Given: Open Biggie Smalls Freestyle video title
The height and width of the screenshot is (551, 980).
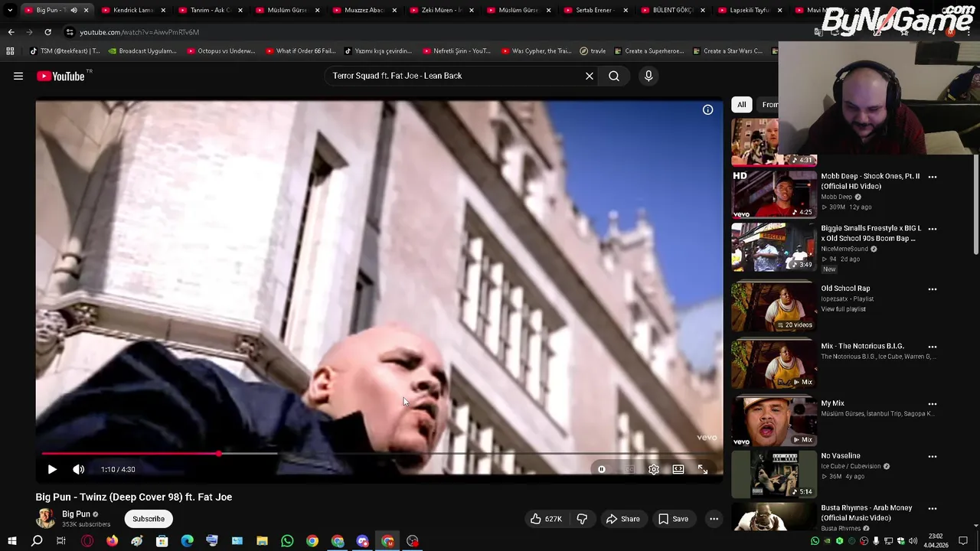Looking at the screenshot, I should [x=871, y=233].
